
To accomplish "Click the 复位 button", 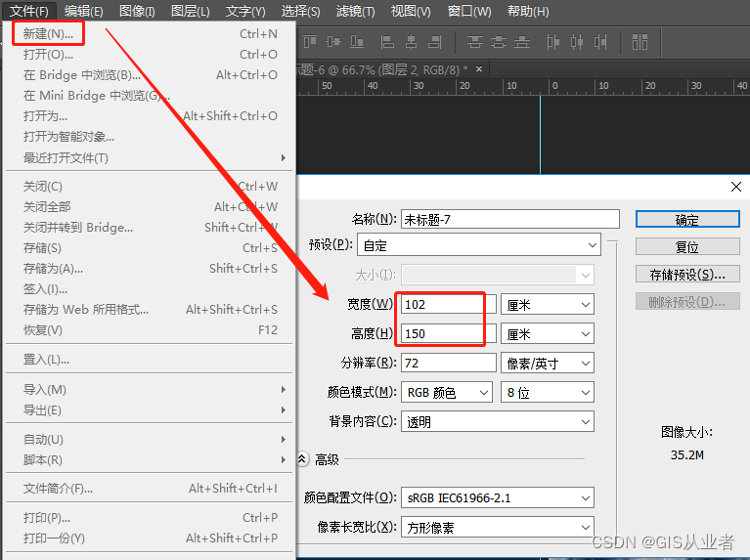I will [x=687, y=246].
